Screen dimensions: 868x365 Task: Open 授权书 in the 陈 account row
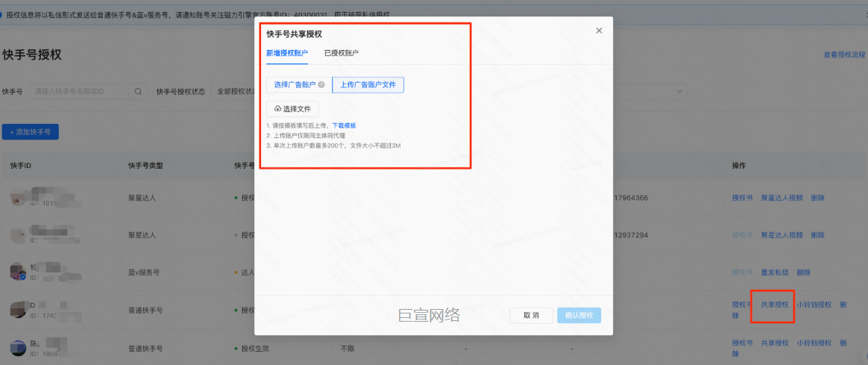click(x=742, y=343)
